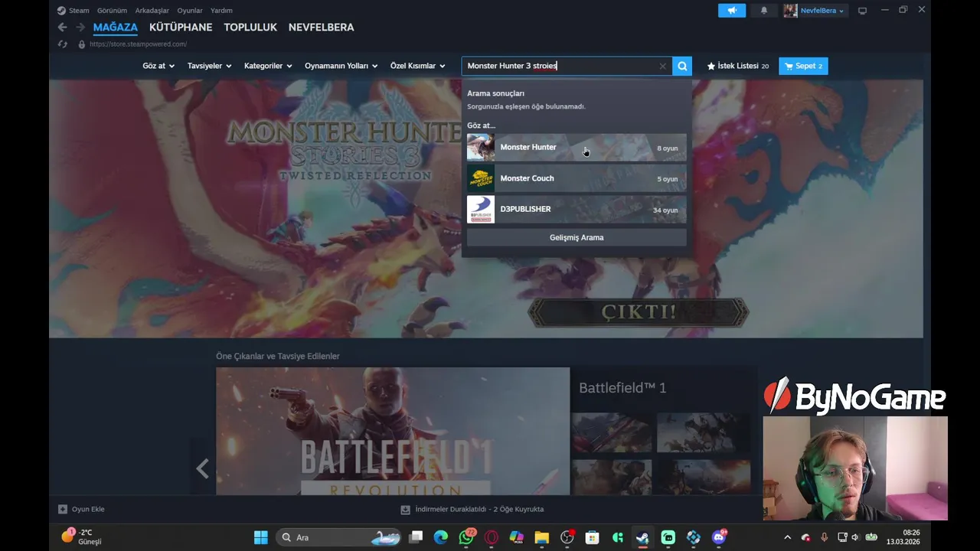
Task: Clear the search box with the X icon
Action: [x=663, y=66]
